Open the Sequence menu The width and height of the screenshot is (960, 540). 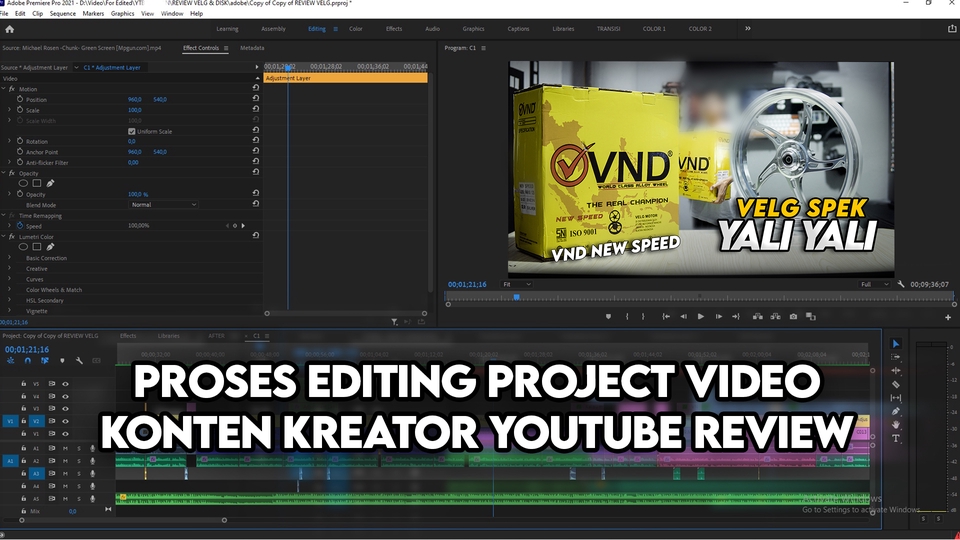pyautogui.click(x=62, y=13)
